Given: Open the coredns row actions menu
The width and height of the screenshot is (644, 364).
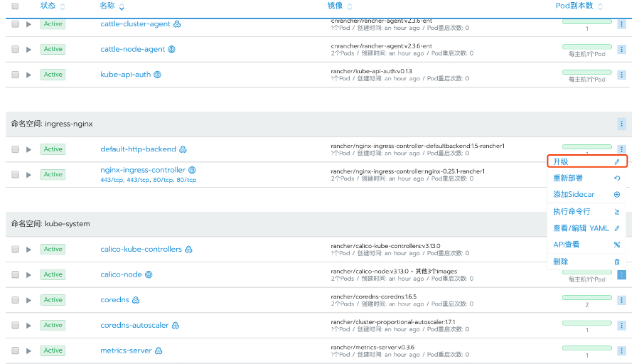Looking at the screenshot, I should 621,300.
